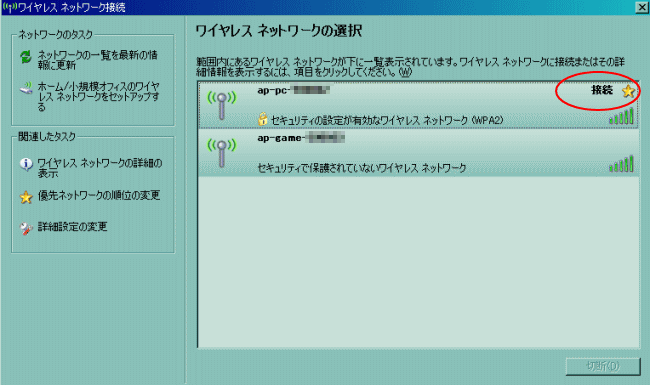Close the ワイヤレス ネットワーク接続 window
The width and height of the screenshot is (650, 385).
pos(642,7)
